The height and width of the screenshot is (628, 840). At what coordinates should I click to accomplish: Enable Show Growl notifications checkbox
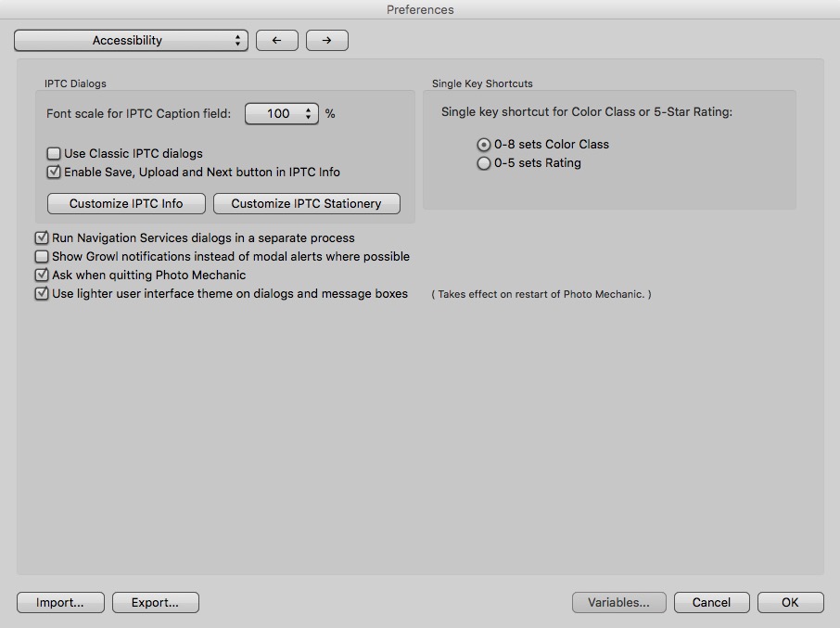click(42, 257)
